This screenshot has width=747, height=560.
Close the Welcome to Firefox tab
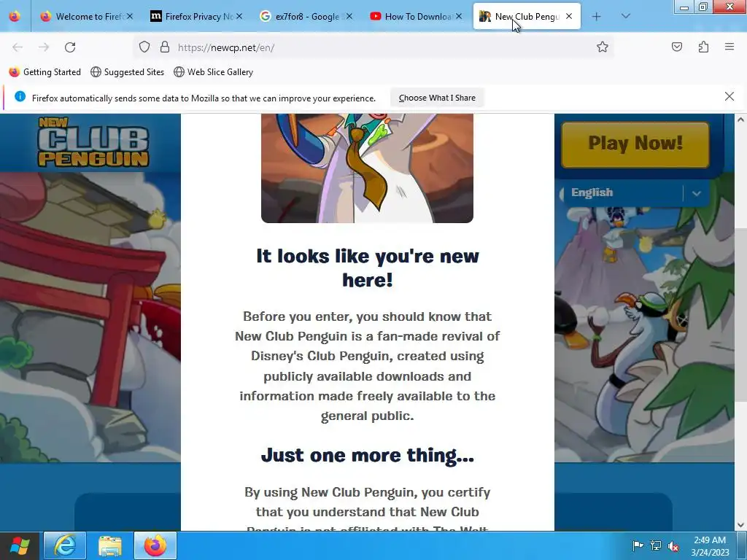click(130, 16)
